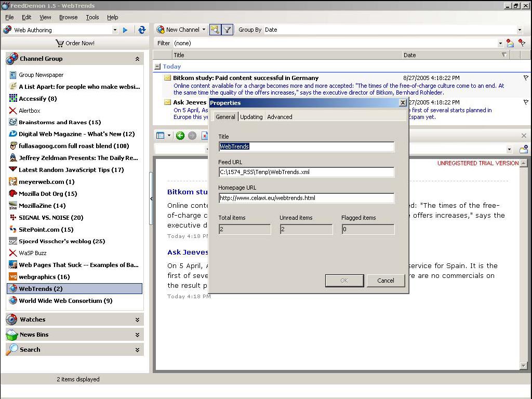Screen dimensions: 532x399
Task: Click the folder-plus icon right of the address bar
Action: coord(524,149)
